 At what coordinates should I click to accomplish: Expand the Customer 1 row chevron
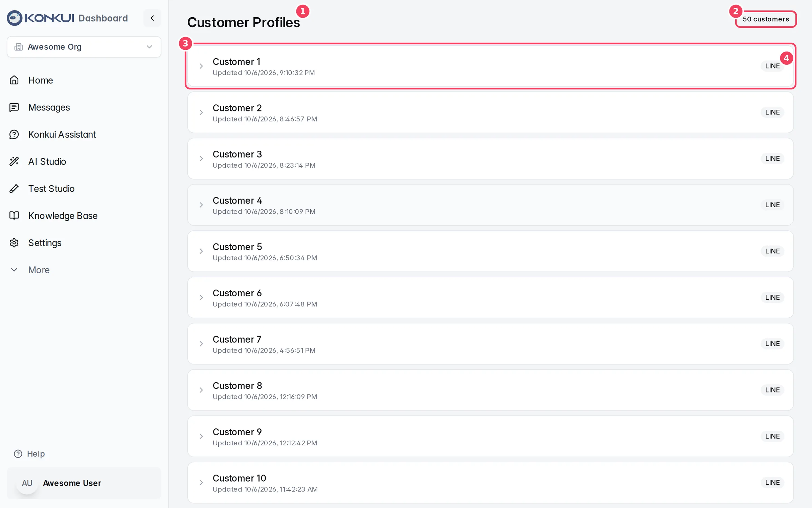(201, 66)
